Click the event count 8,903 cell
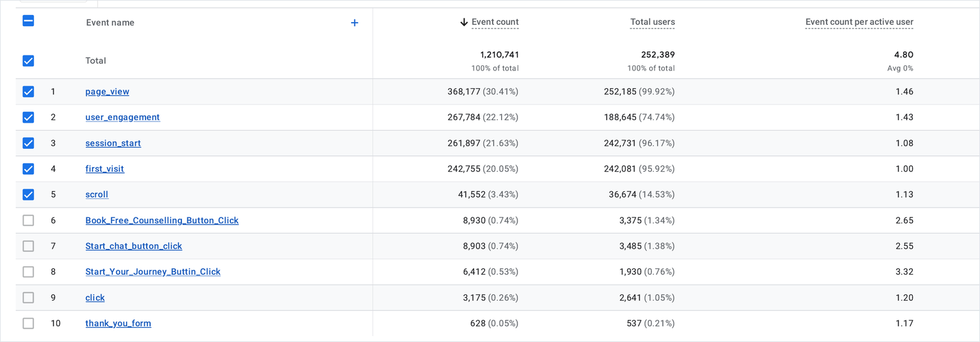 (474, 246)
